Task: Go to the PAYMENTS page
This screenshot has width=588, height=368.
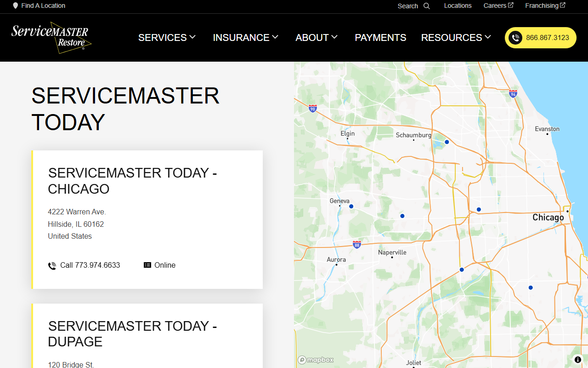Action: tap(380, 38)
